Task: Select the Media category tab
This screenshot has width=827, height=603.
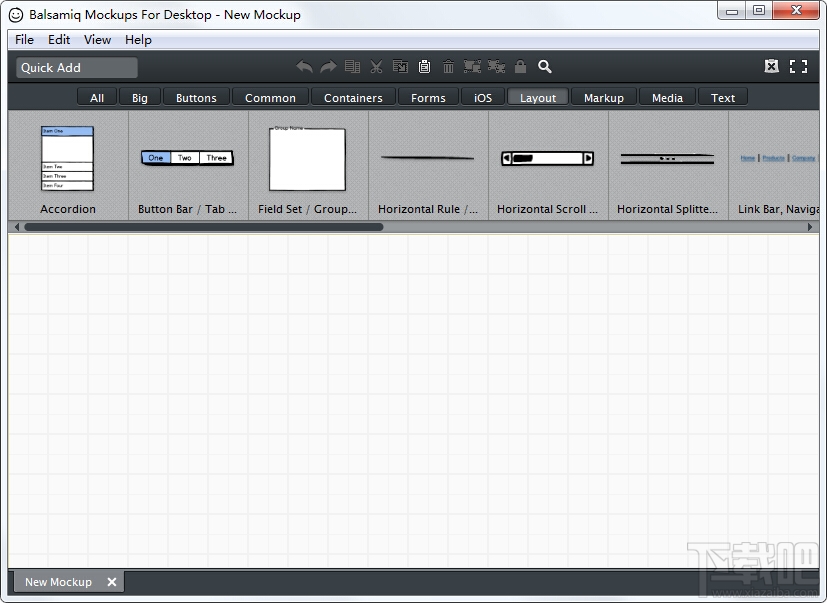Action: click(667, 98)
